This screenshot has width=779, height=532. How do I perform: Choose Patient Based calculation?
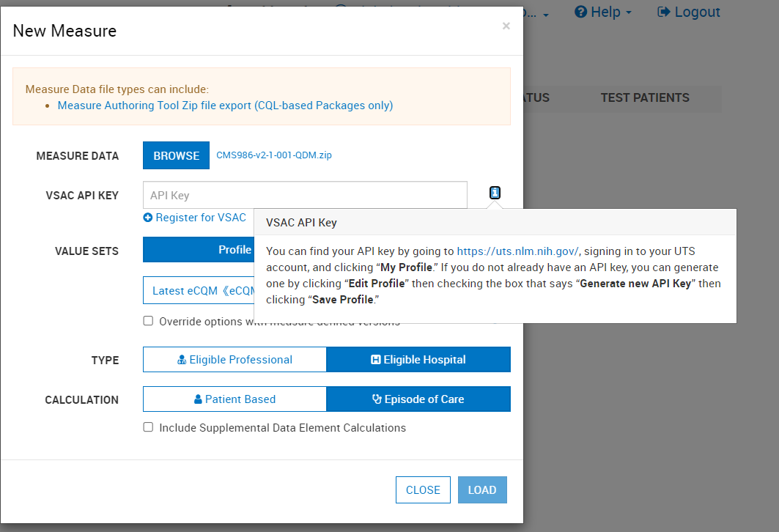[235, 399]
